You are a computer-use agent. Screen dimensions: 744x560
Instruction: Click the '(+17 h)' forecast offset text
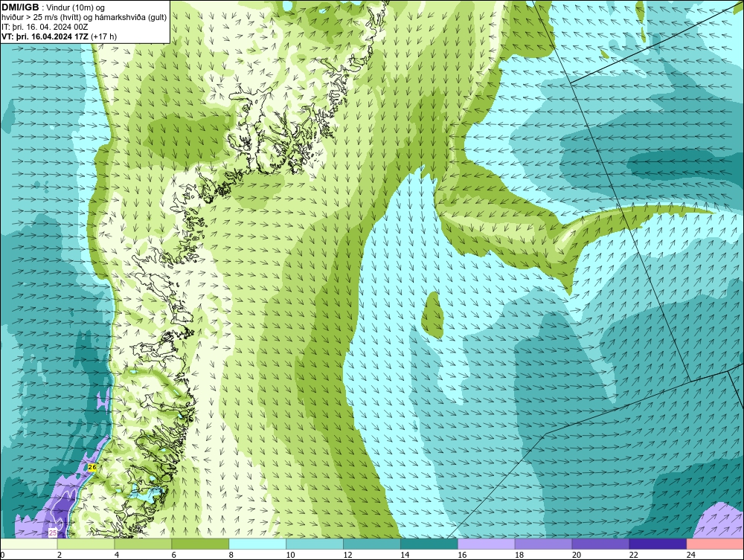tap(103, 36)
